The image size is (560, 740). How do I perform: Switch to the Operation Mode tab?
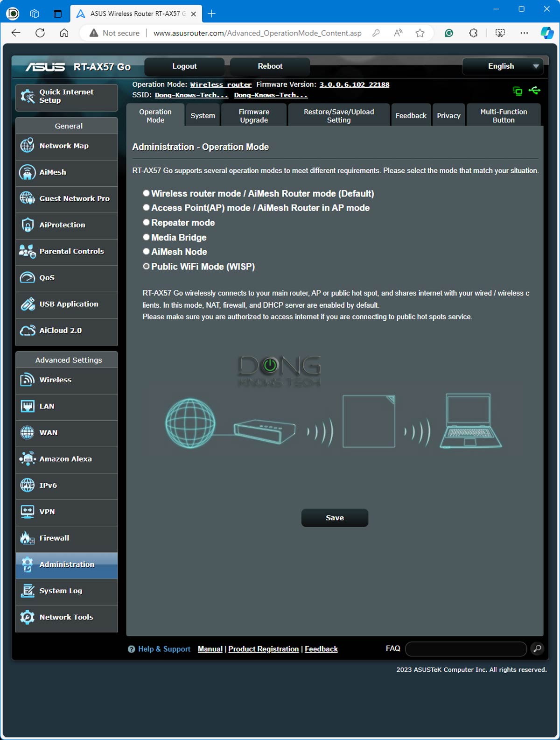155,115
